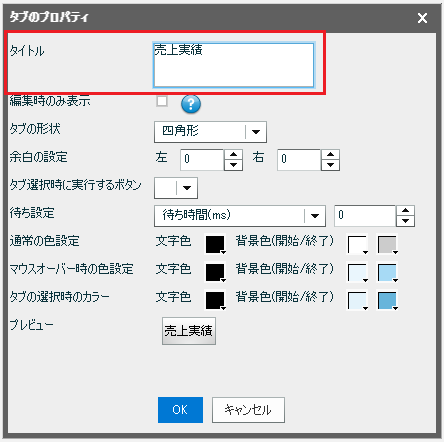Viewport: 444px width, 442px height.
Task: Open タブの選択時のカラー blue end background swatch
Action: click(387, 300)
